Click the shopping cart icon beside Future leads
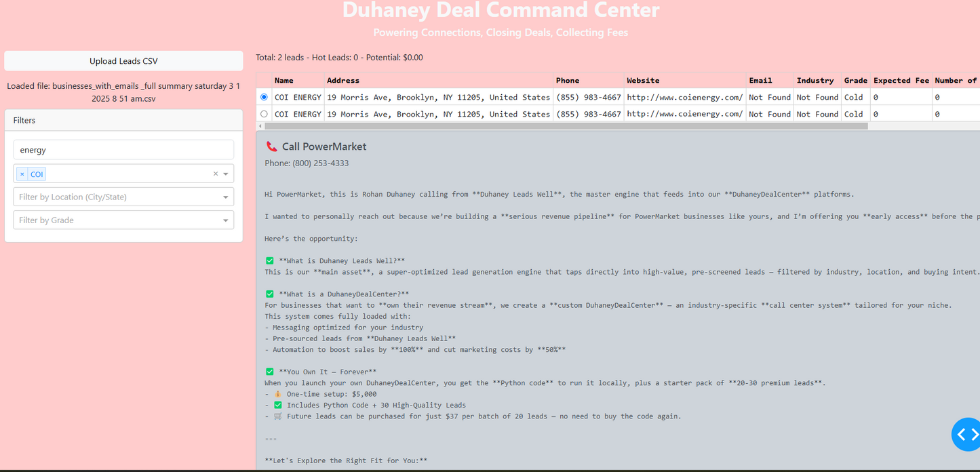The width and height of the screenshot is (980, 472). point(277,416)
